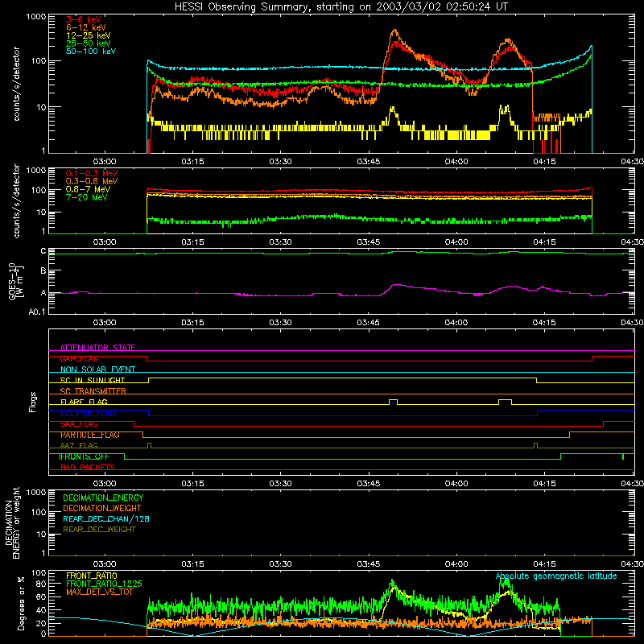Click the C class label on GOES axis
644x644 pixels.
(x=43, y=251)
